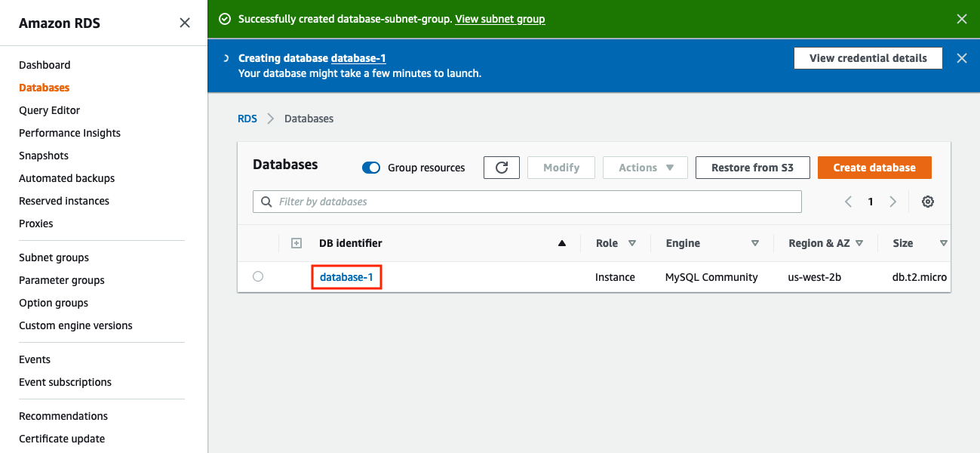This screenshot has width=980, height=453.
Task: Open Events in sidebar
Action: (x=35, y=359)
